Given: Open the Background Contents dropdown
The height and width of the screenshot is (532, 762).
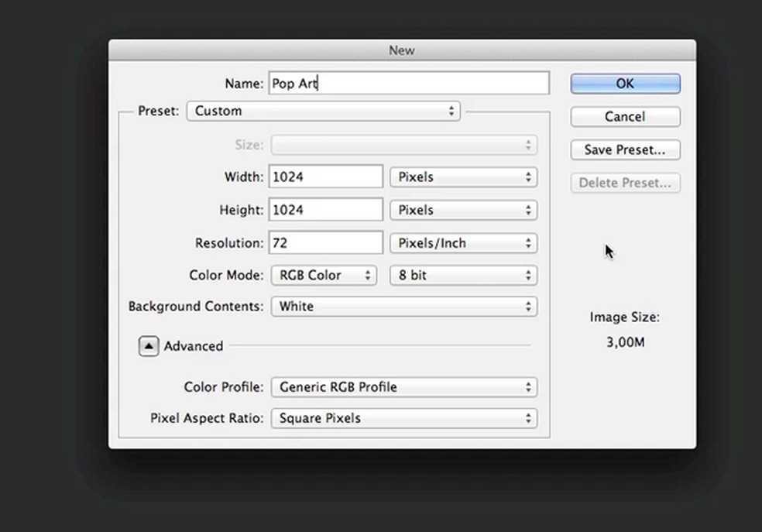Looking at the screenshot, I should click(x=403, y=307).
